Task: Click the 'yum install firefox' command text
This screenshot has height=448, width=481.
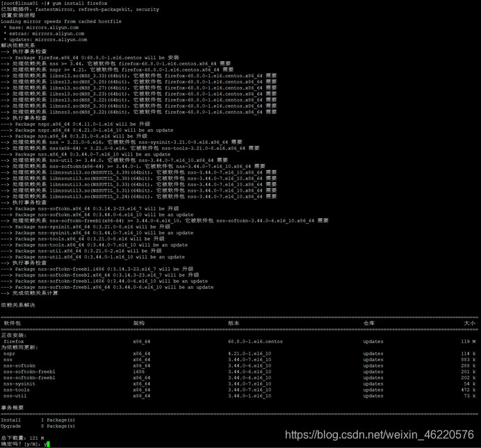Action: point(80,3)
